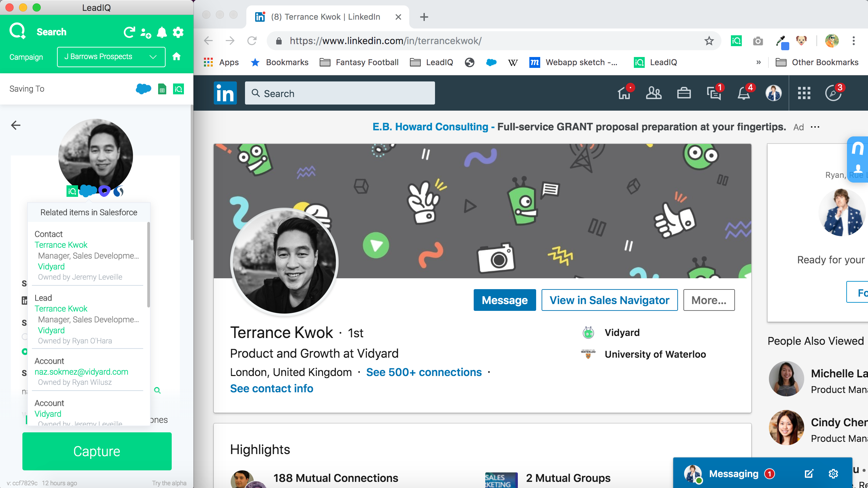Expand the LeadIQ bookmark folder
This screenshot has height=488, width=868.
431,62
